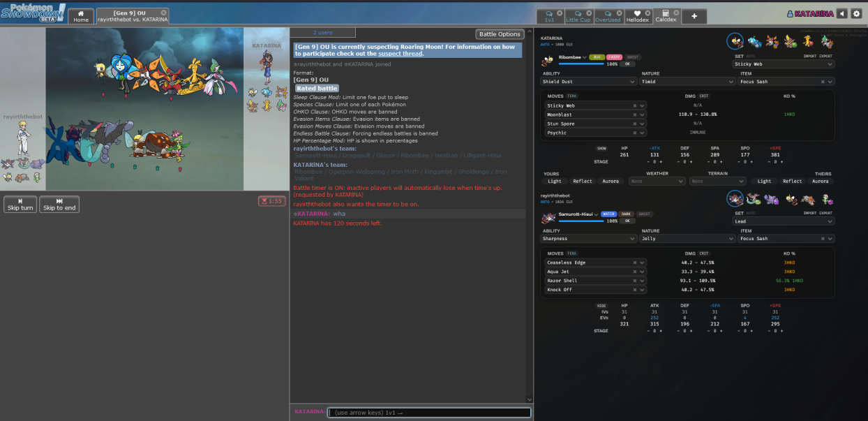
Task: Open Samurott-Hisui's Nature dropdown showing Jolly
Action: 687,239
